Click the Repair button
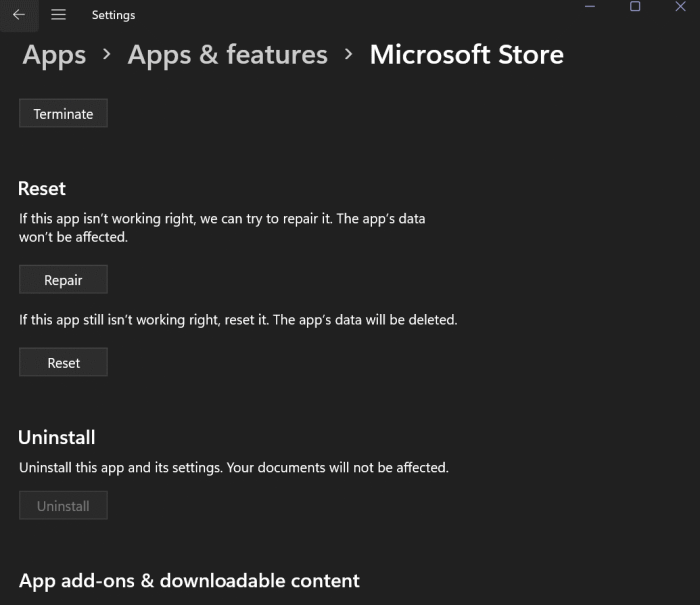700x605 pixels. (63, 280)
